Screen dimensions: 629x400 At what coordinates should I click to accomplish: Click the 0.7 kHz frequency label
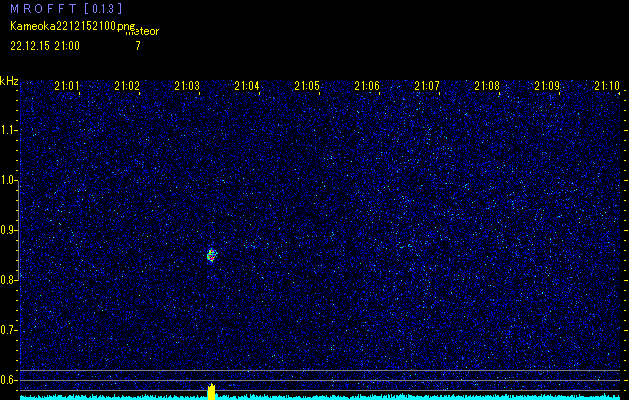pos(8,330)
